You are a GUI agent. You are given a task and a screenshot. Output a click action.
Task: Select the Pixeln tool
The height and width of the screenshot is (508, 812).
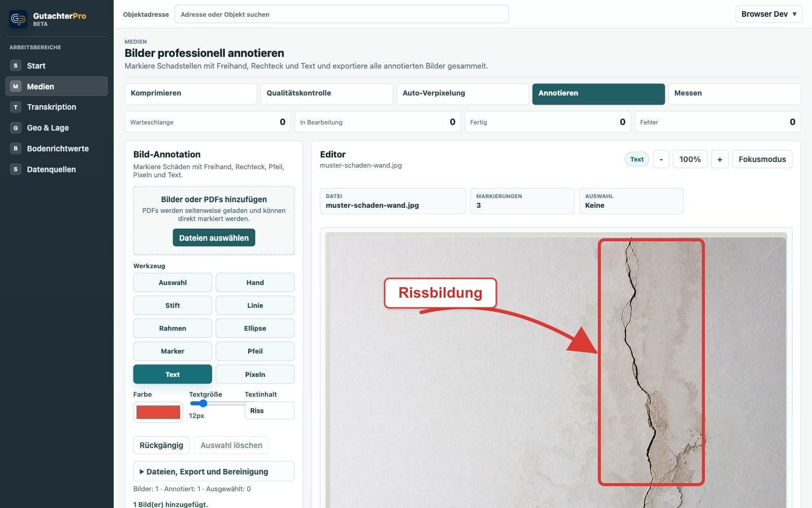click(x=255, y=374)
